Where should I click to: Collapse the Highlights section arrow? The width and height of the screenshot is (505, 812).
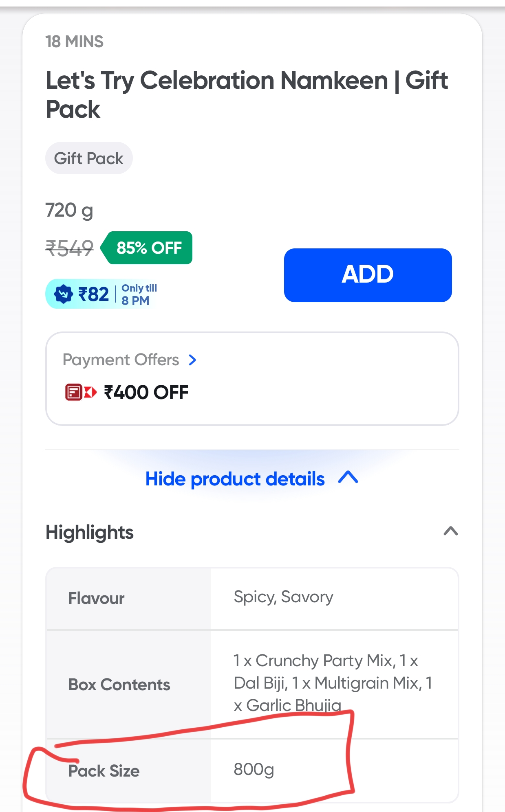[x=451, y=531]
